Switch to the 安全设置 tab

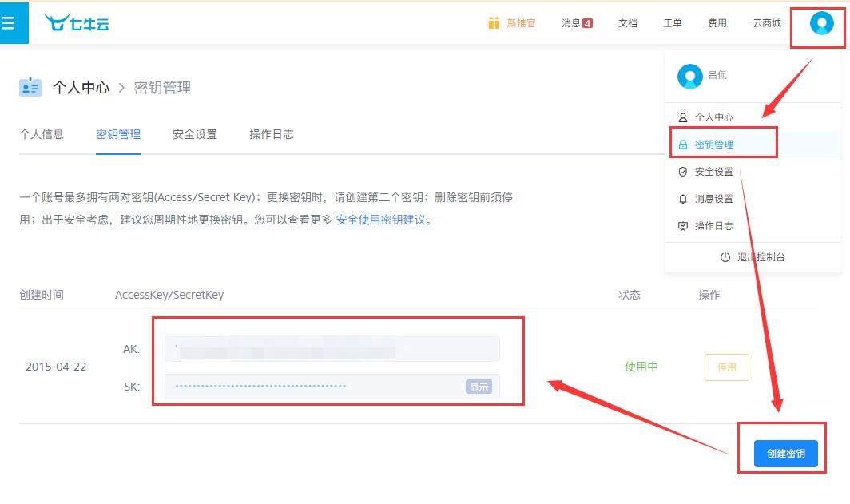[195, 134]
